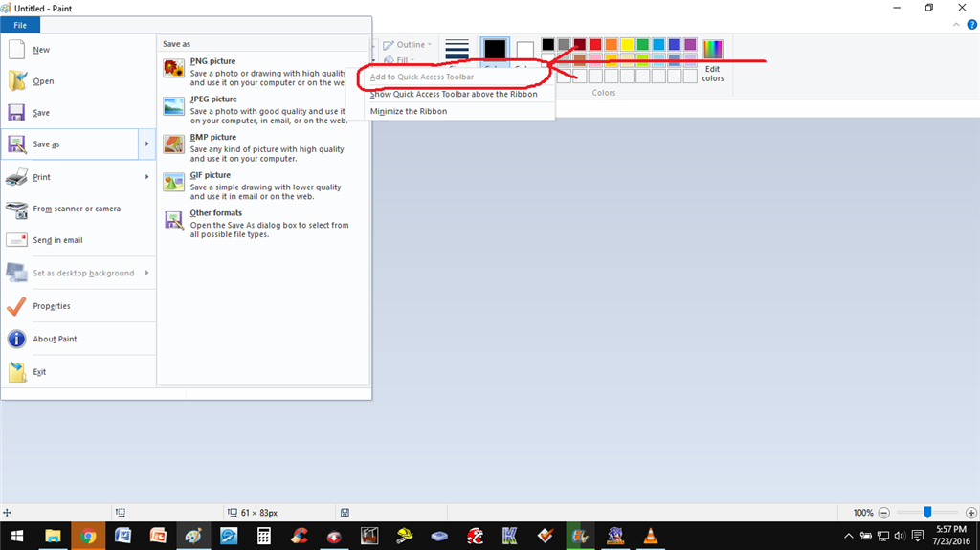Image resolution: width=980 pixels, height=550 pixels.
Task: Select Show Quick Access Toolbar above the Ribbon
Action: (453, 94)
